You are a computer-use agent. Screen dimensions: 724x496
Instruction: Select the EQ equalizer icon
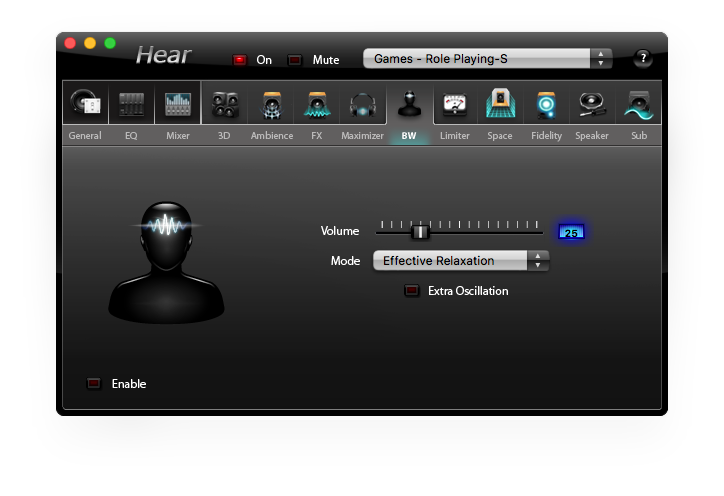tap(131, 104)
